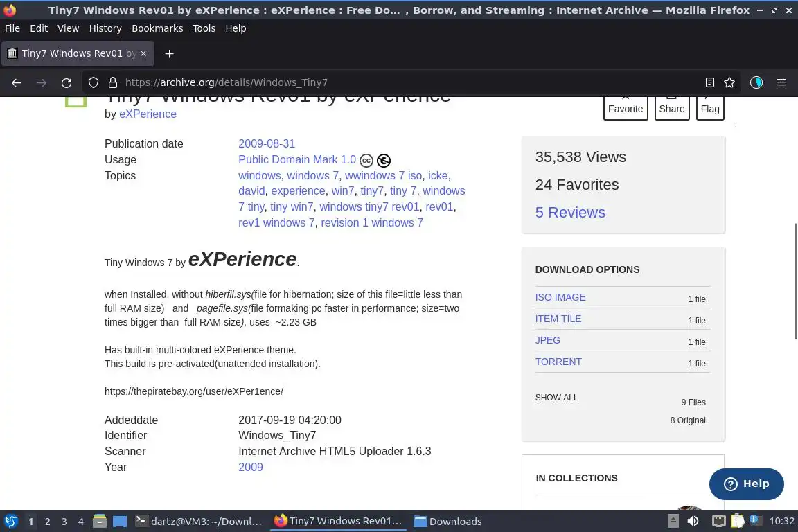Open the tracking protection shield
Viewport: 798px width, 532px height.
pos(93,82)
